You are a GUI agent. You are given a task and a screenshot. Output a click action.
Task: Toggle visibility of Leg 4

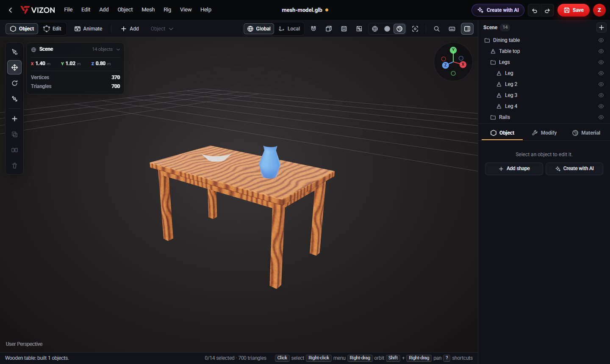click(601, 106)
